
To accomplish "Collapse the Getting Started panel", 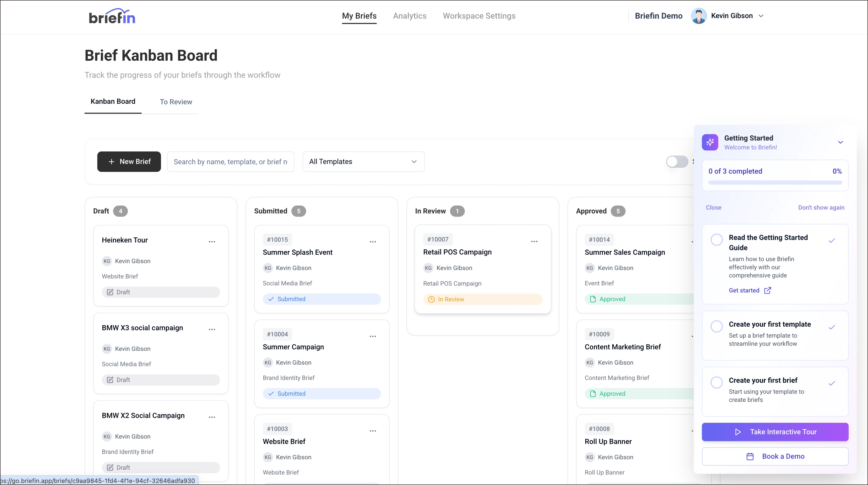I will tap(840, 142).
